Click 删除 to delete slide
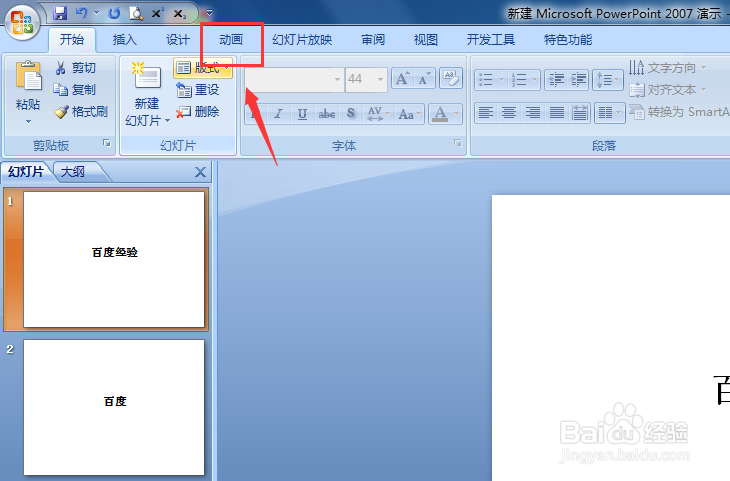This screenshot has width=730, height=481. coord(197,112)
